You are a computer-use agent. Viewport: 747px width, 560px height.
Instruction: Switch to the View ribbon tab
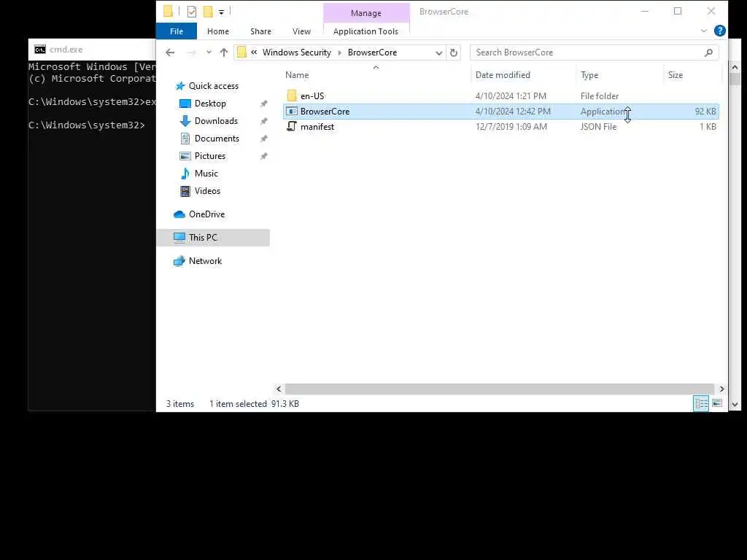(301, 31)
